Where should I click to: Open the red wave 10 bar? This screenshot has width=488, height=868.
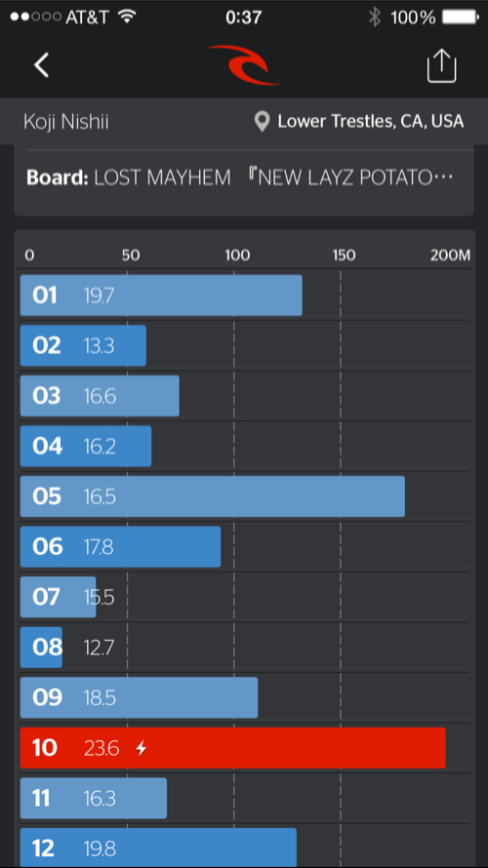click(232, 748)
